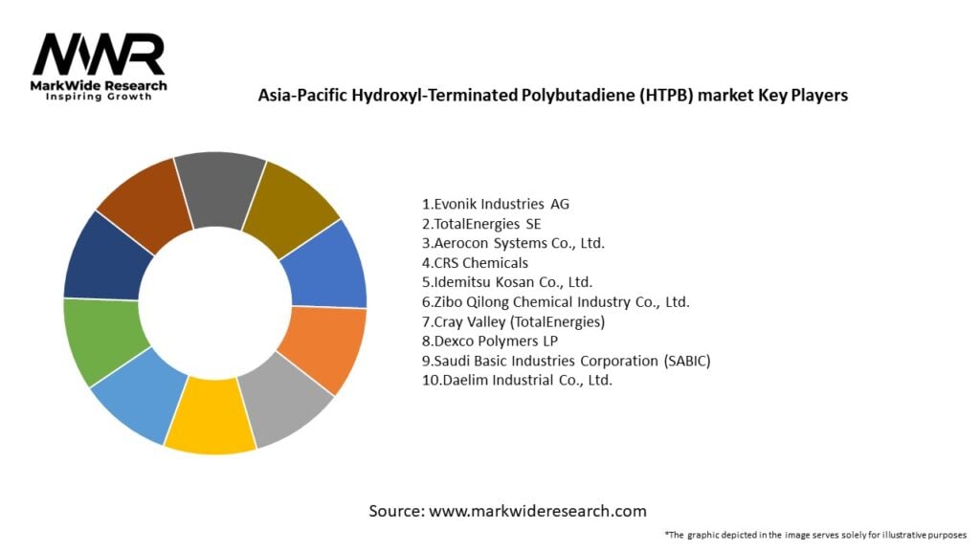This screenshot has width=980, height=551.
Task: Click '5.Idemitsu Kosan Co., Ltd.' entry
Action: pos(507,282)
